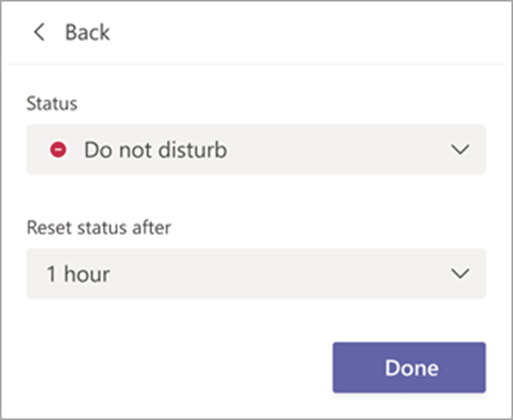Select the 1 hour duration text

click(x=78, y=274)
